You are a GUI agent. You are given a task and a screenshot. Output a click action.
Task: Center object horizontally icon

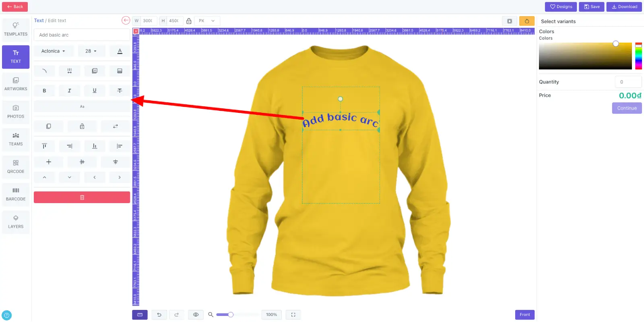click(x=82, y=162)
